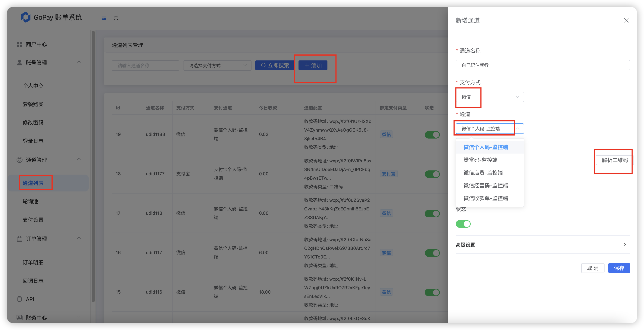Expand the 财务中心 submenu arrow
Image resolution: width=644 pixels, height=330 pixels.
pyautogui.click(x=79, y=317)
